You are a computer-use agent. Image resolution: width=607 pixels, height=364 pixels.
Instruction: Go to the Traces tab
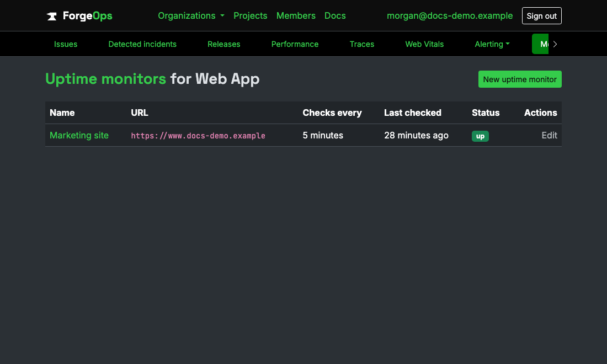coord(361,44)
